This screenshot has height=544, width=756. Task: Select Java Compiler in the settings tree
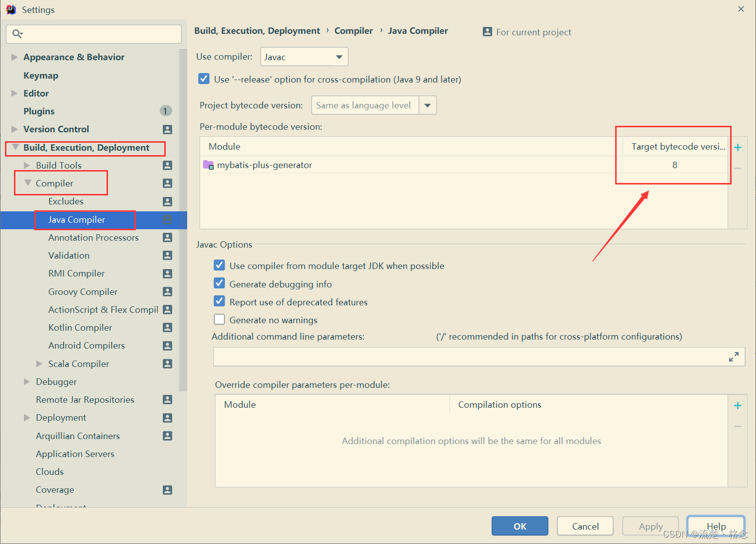77,220
